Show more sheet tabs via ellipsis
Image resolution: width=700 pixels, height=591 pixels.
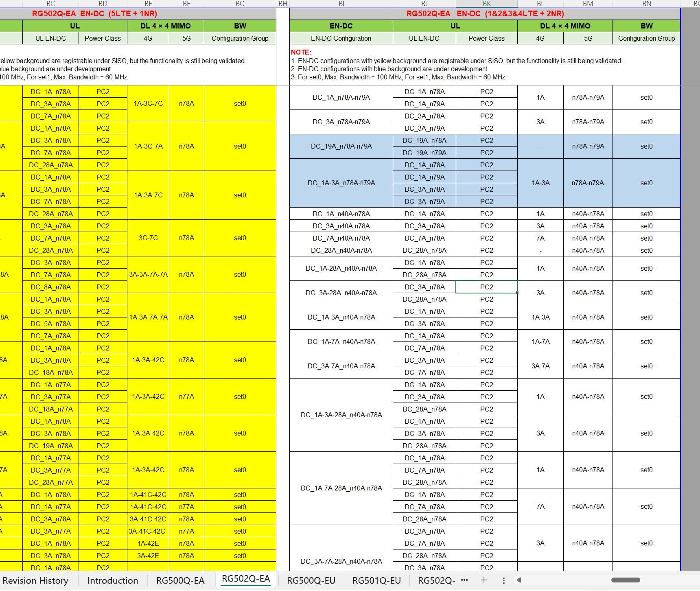[464, 580]
